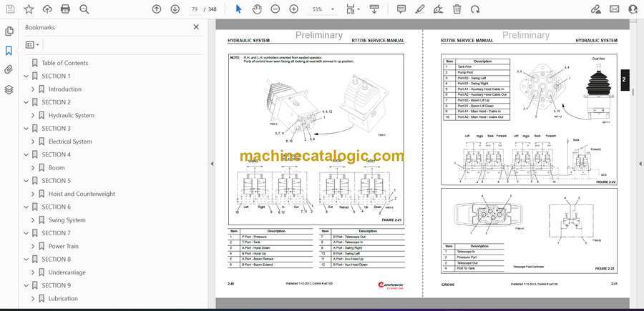Viewport: 644px width, 311px height.
Task: Click the share link icon
Action: coord(596,9)
